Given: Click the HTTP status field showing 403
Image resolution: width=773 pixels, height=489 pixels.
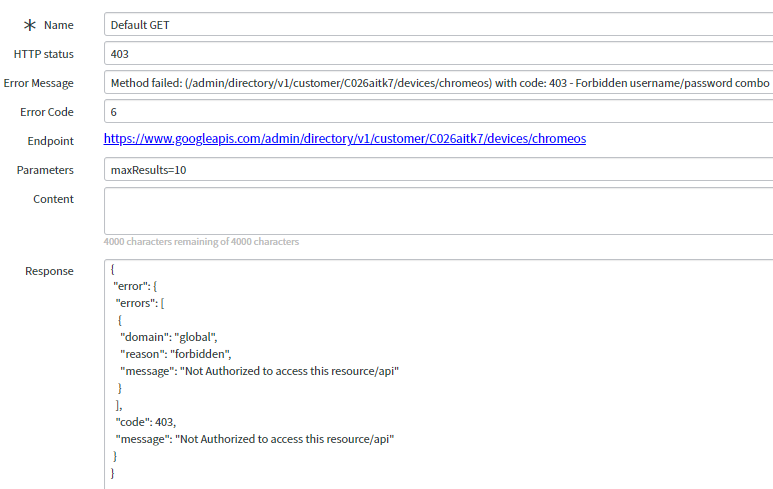Looking at the screenshot, I should 438,54.
